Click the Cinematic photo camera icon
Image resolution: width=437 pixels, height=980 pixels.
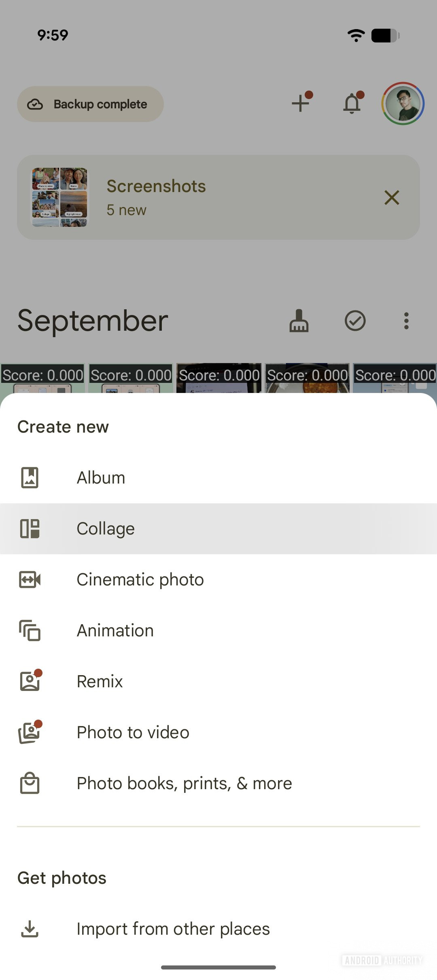pos(30,579)
